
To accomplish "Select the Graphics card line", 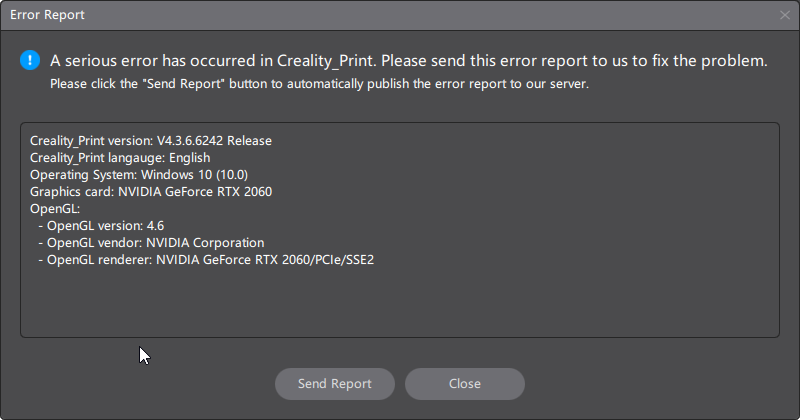I will pos(150,192).
